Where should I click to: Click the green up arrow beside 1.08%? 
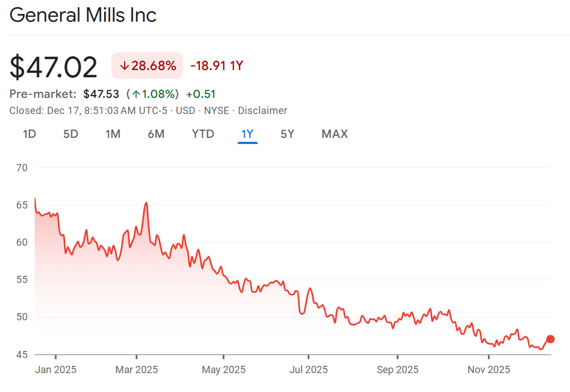pyautogui.click(x=135, y=94)
